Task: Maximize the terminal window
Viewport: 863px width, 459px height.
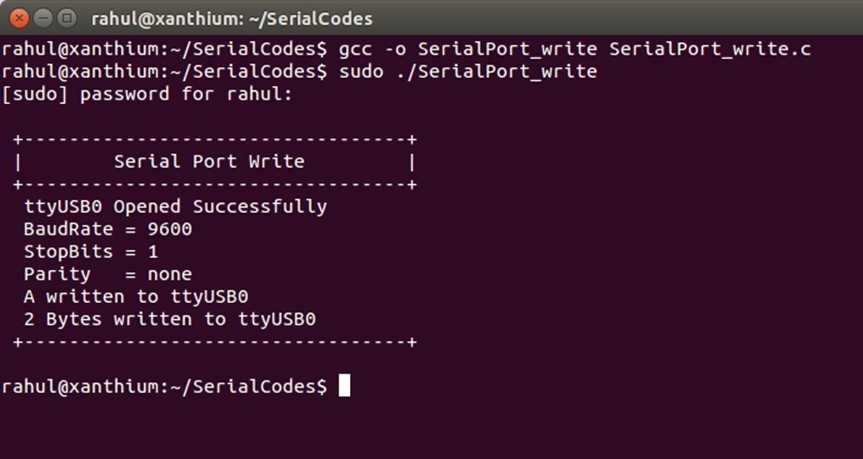Action: [x=67, y=18]
